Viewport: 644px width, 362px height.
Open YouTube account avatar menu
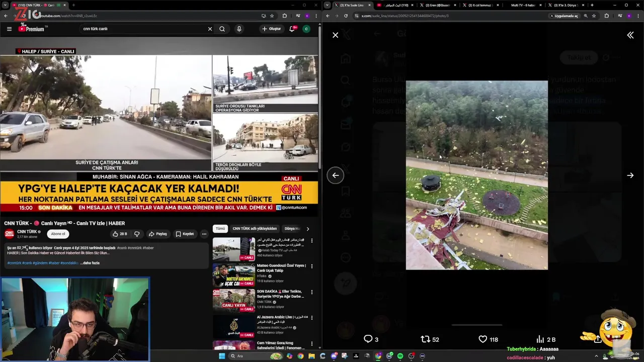click(x=306, y=29)
